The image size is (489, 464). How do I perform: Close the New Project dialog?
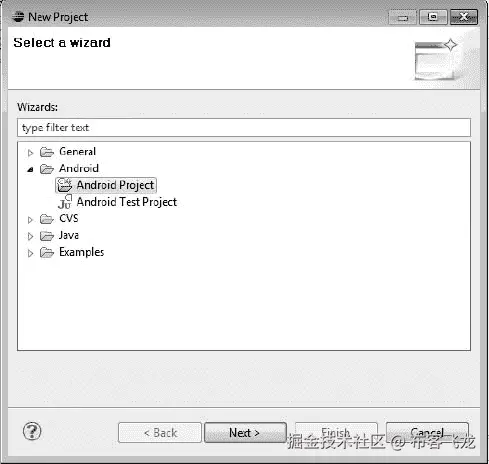pyautogui.click(x=464, y=17)
